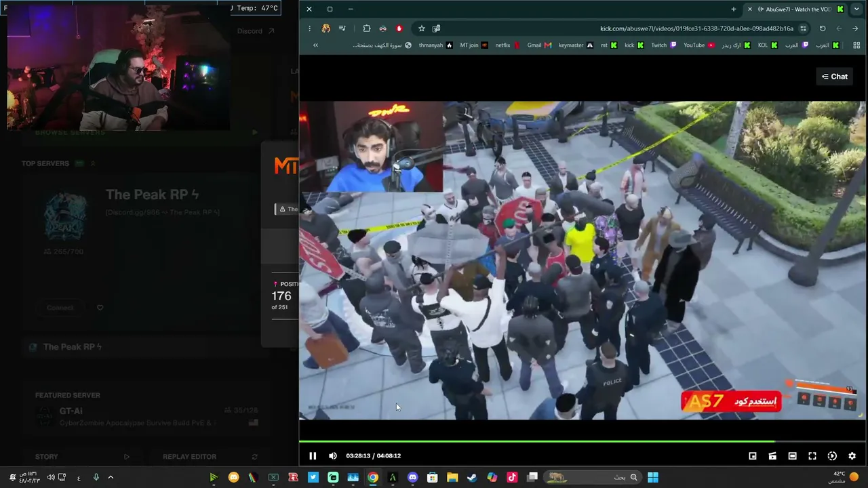The height and width of the screenshot is (488, 868).
Task: Show the Chat panel
Action: [x=834, y=77]
